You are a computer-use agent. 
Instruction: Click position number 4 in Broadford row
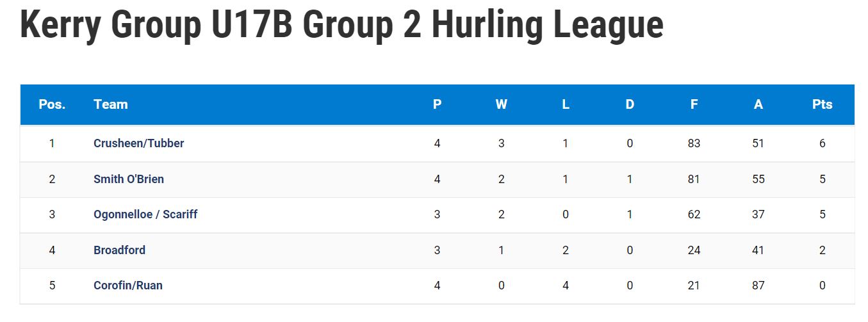coord(52,250)
